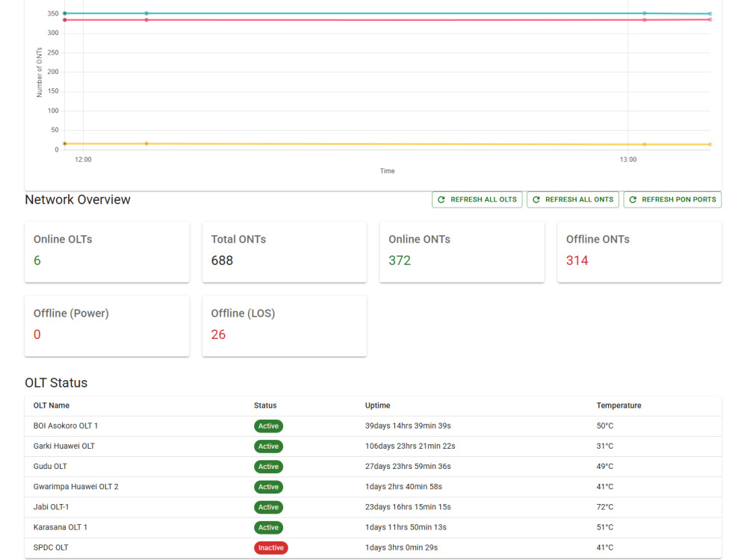
Task: Click the Online ONTs summary card
Action: pos(462,252)
